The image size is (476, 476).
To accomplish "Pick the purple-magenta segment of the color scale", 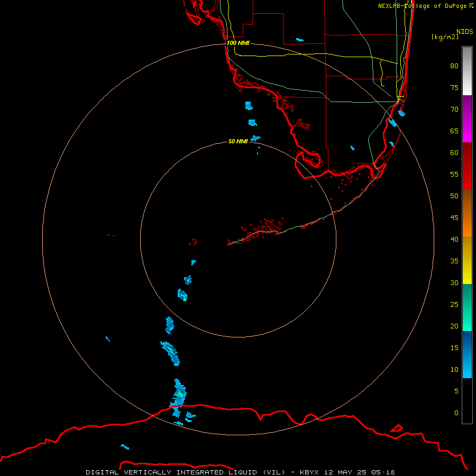I will tap(467, 118).
